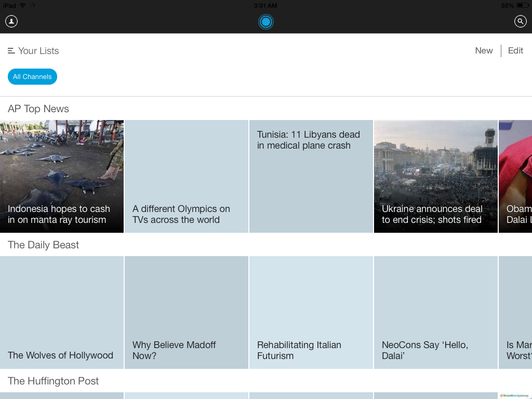Screen dimensions: 532x399
Task: Open Rehabilitating Italian Futurism tile
Action: pyautogui.click(x=311, y=313)
